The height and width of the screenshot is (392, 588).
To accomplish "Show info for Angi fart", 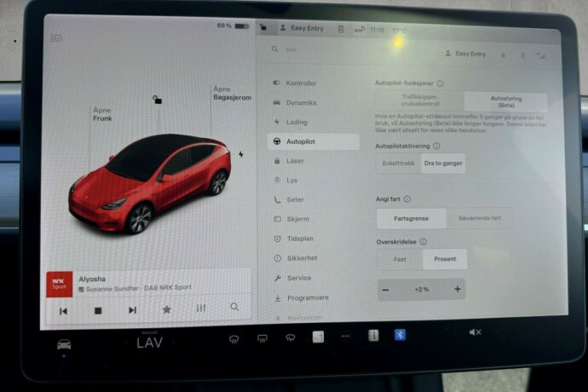I will [406, 199].
